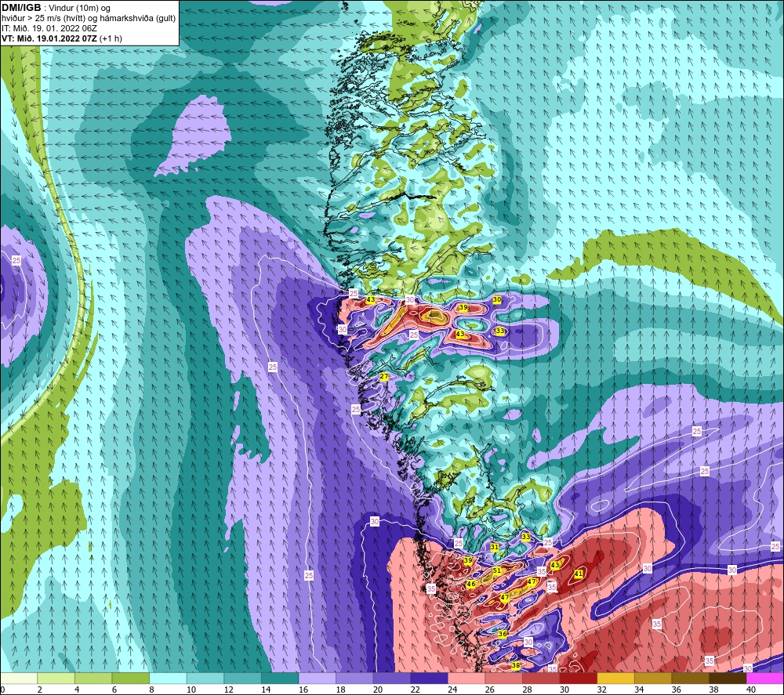The width and height of the screenshot is (784, 695).
Task: Click the yellow '38' gust label
Action: (x=516, y=665)
